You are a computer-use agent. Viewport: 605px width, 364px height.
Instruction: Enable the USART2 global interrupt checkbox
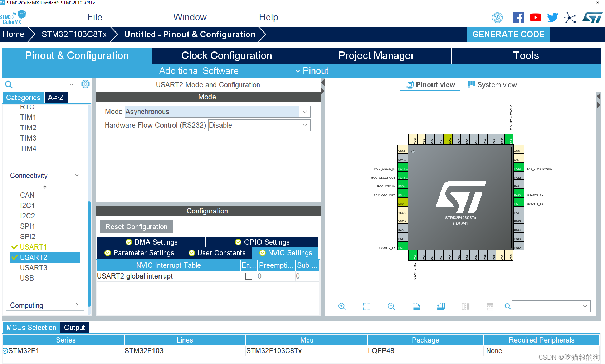pos(249,276)
